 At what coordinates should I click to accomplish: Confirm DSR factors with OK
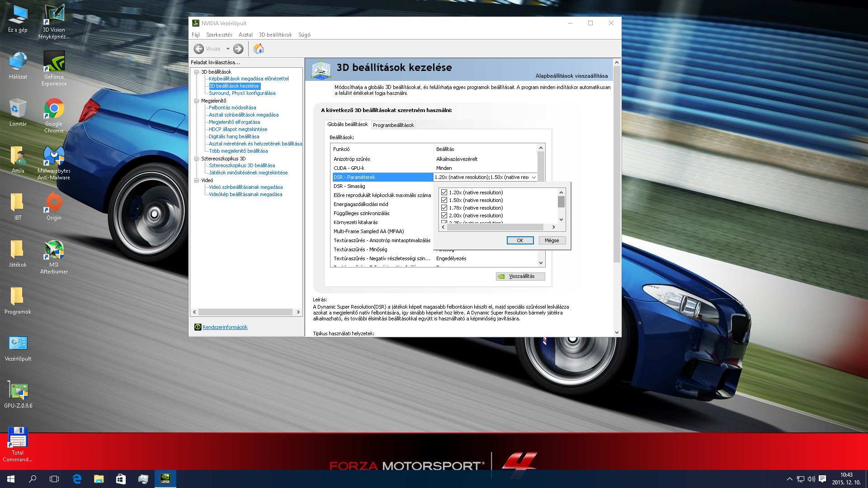(x=520, y=240)
